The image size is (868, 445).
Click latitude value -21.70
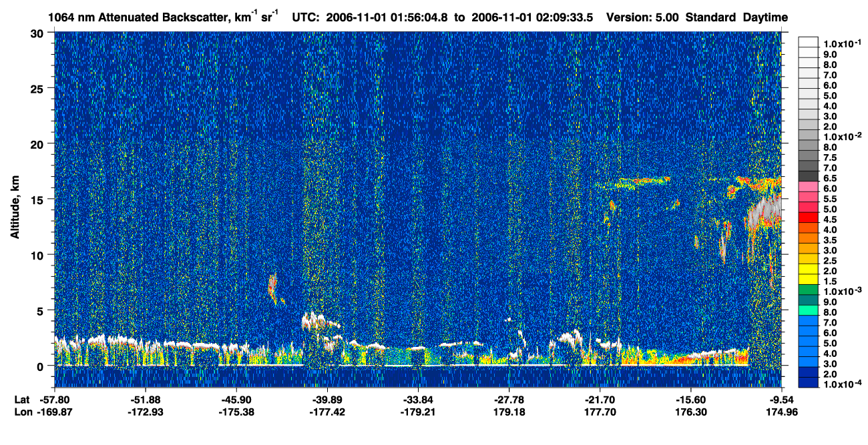coord(600,400)
